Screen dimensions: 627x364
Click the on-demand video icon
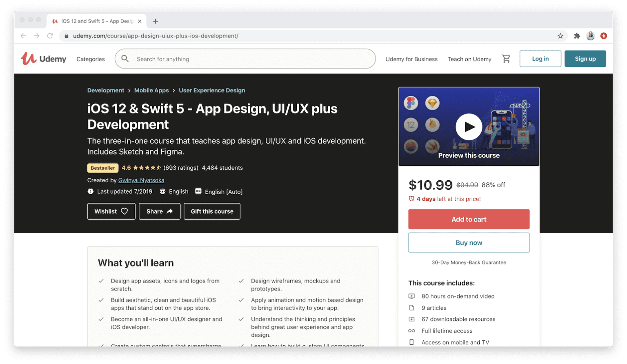click(x=412, y=296)
